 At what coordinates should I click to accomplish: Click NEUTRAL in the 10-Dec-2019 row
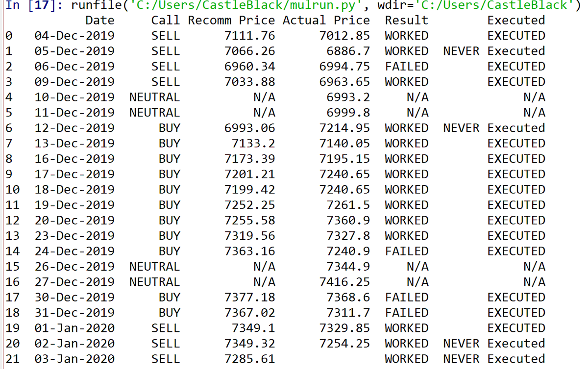pyautogui.click(x=155, y=97)
